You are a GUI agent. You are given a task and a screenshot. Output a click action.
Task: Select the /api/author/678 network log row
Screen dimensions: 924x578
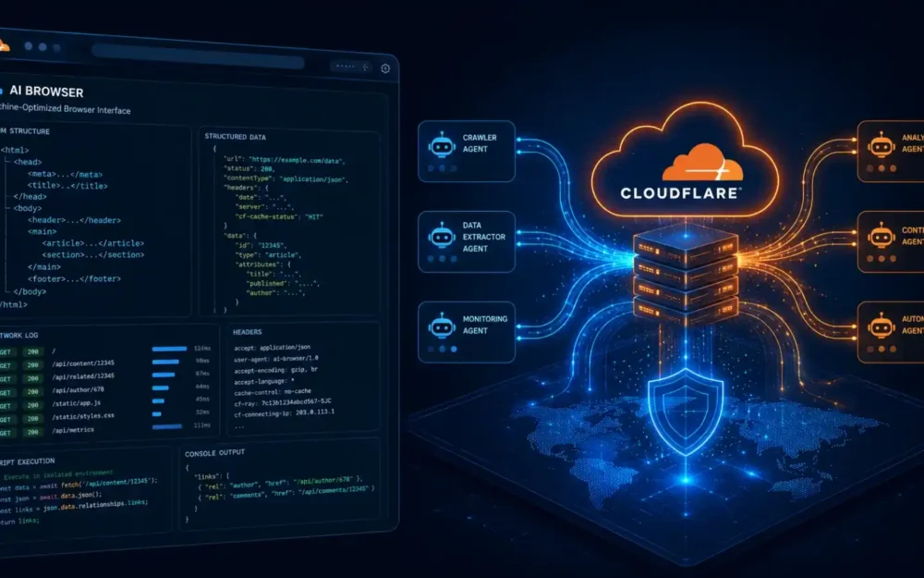click(106, 390)
